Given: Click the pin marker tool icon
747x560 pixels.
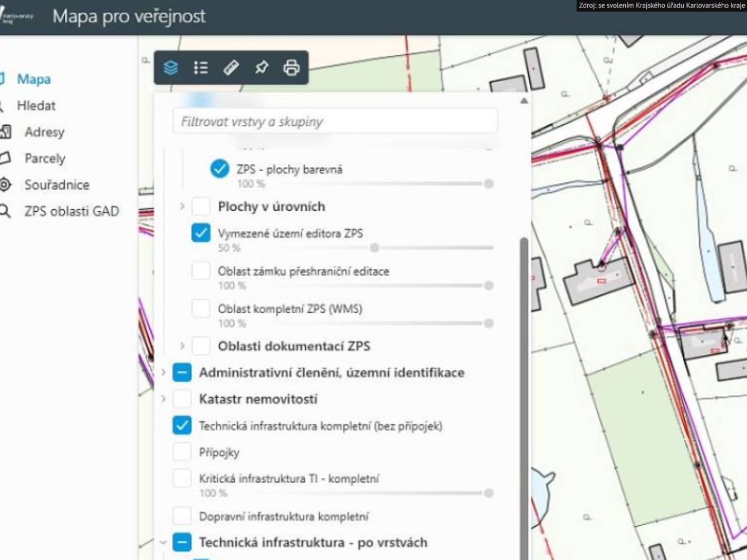Looking at the screenshot, I should click(261, 68).
